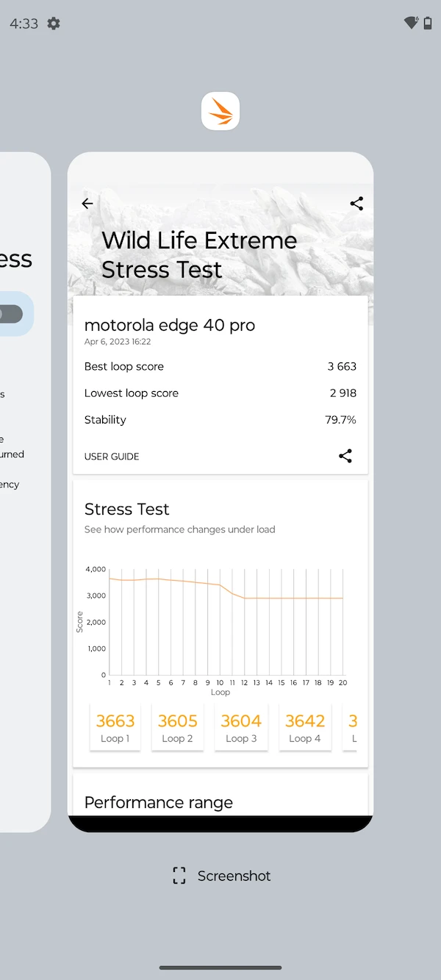Open the USER GUIDE link

(112, 457)
